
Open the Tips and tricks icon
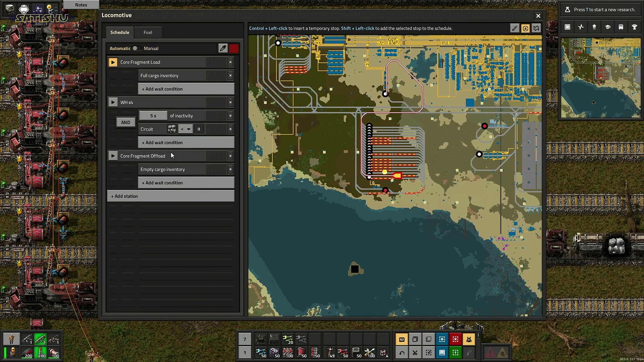click(x=607, y=27)
